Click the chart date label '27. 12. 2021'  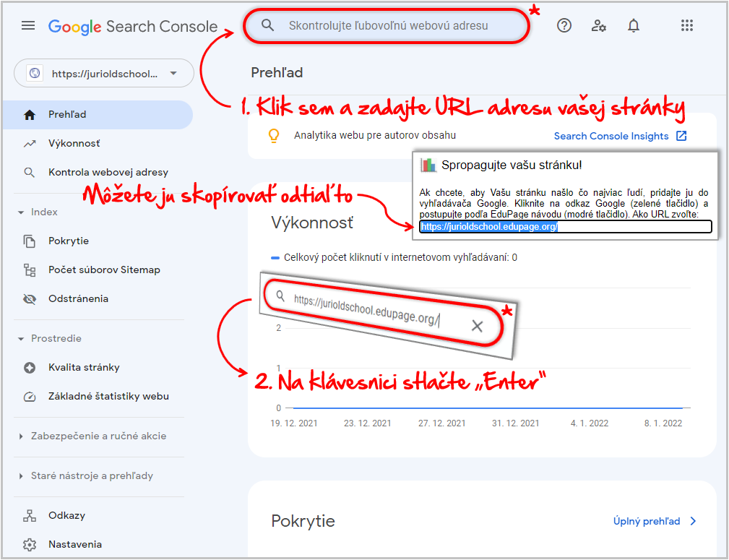tap(441, 423)
